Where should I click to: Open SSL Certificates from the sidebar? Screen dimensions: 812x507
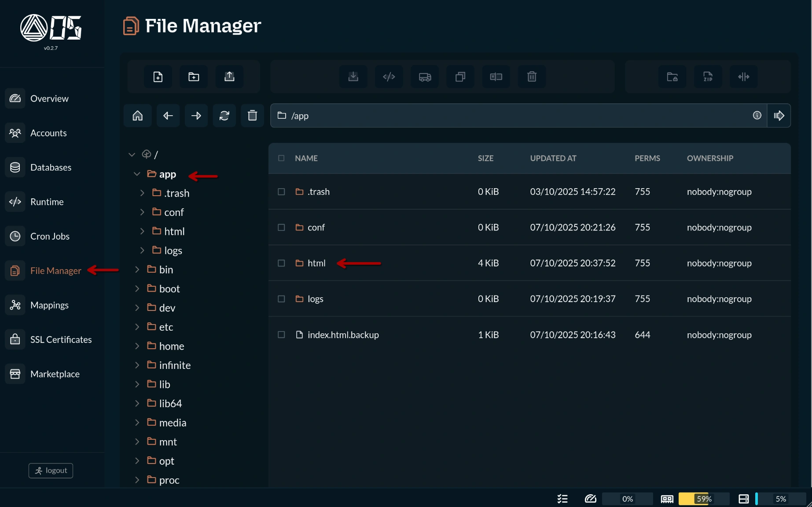pyautogui.click(x=61, y=339)
